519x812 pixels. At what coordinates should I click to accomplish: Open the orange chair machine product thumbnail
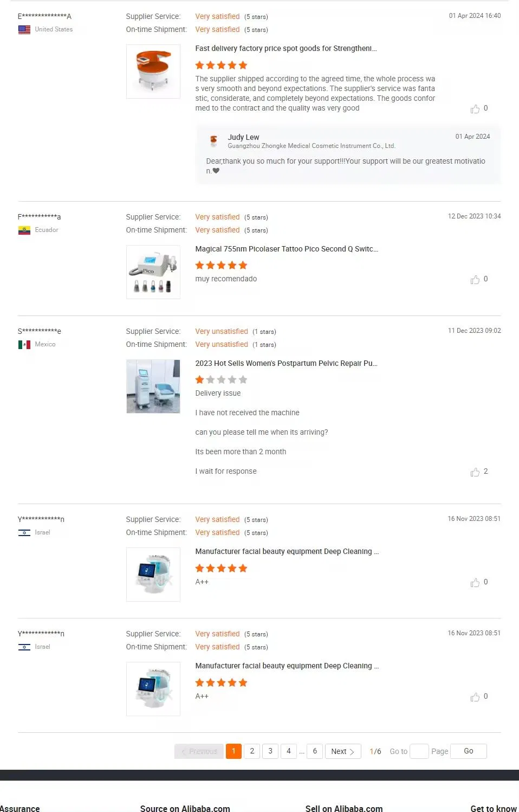[x=153, y=72]
